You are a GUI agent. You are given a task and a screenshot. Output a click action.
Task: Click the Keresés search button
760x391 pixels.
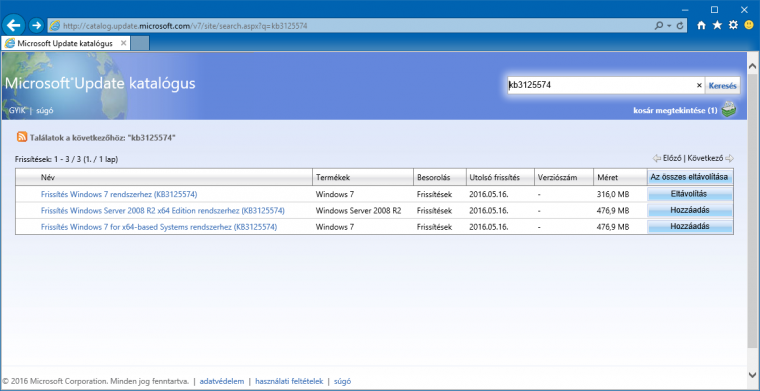tap(722, 86)
